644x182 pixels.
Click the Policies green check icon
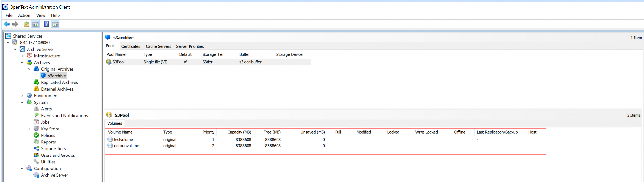click(x=36, y=135)
